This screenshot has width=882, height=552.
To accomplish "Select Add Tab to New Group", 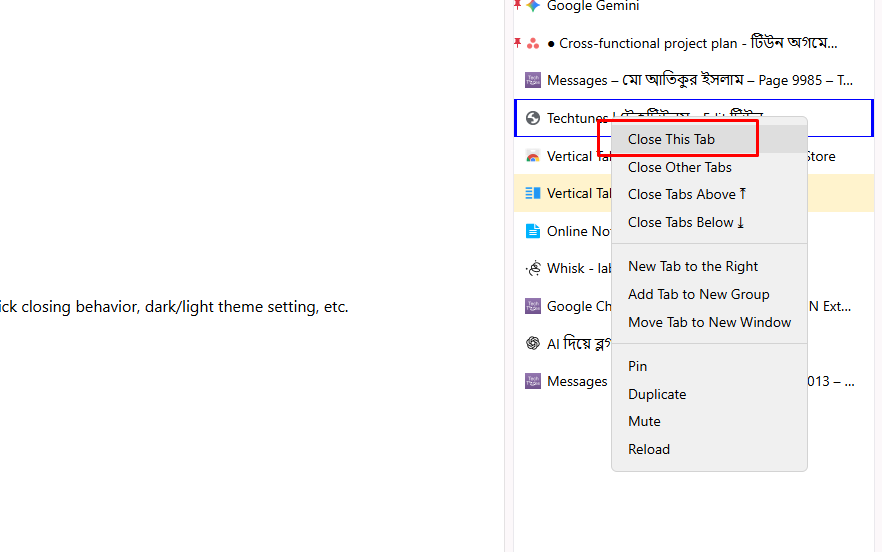I will pos(709,294).
